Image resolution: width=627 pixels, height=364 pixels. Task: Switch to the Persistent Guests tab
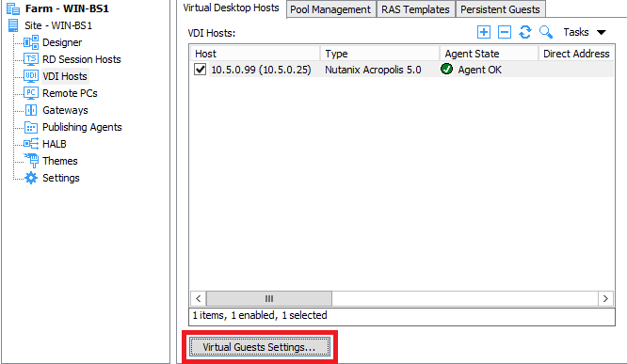point(500,9)
